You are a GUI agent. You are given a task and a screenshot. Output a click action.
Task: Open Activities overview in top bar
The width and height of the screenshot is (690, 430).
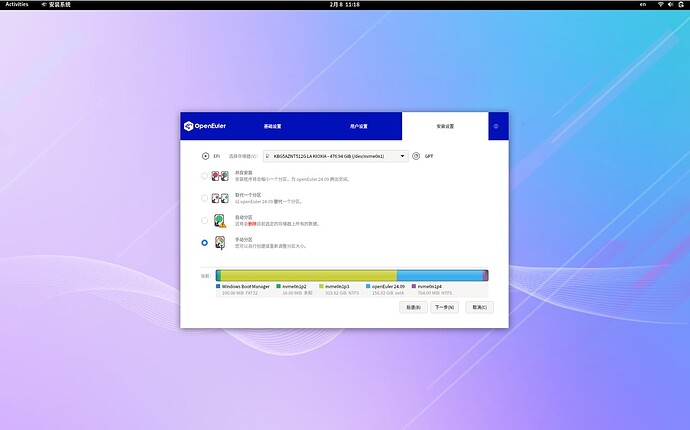pyautogui.click(x=17, y=4)
